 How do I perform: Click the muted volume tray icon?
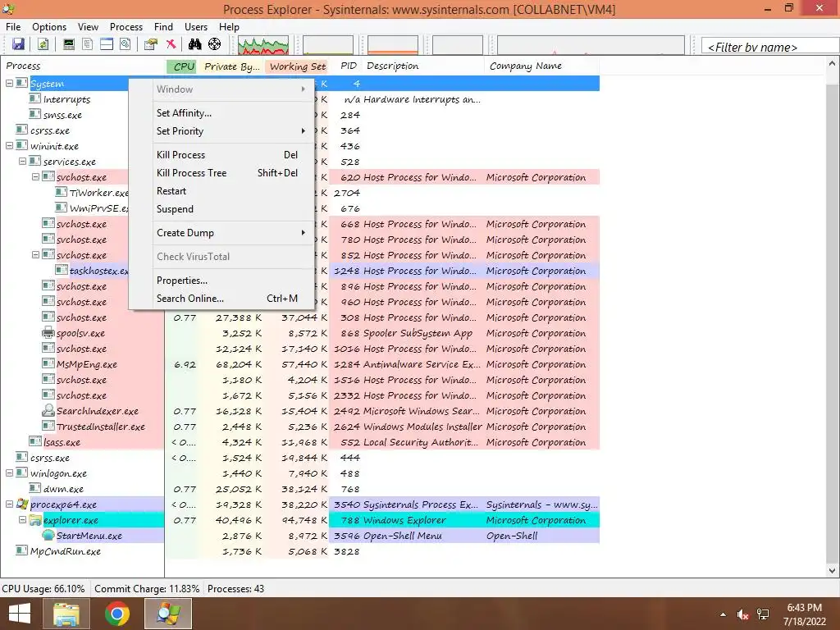tap(742, 614)
